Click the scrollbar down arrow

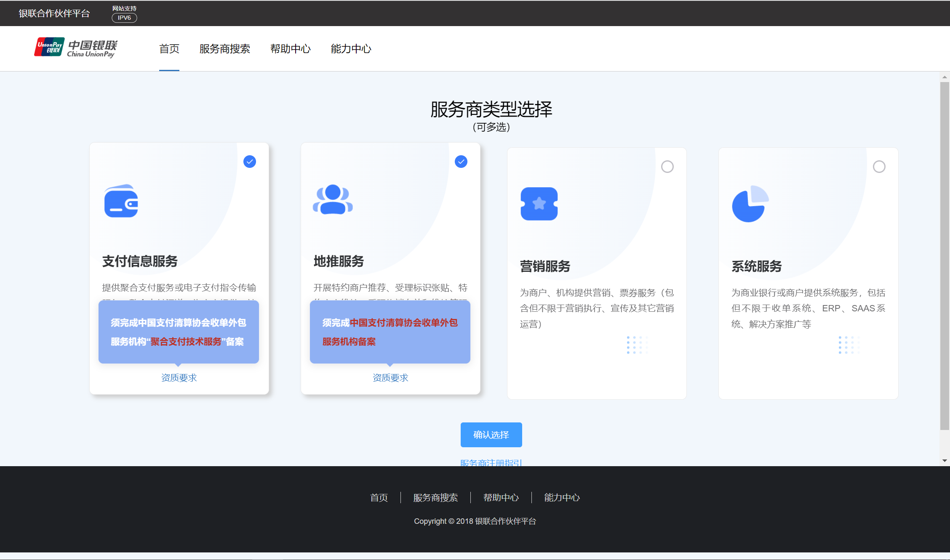(945, 461)
